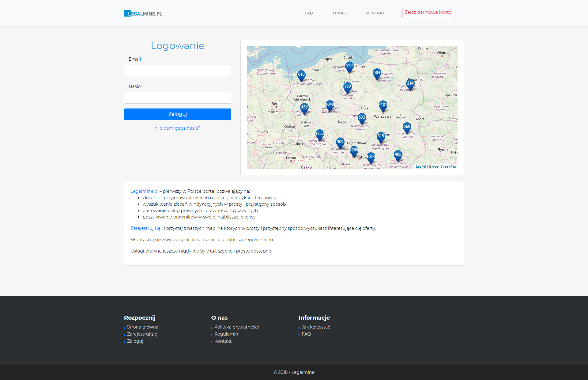
Task: Click the map marker labeled 456
Action: (304, 108)
